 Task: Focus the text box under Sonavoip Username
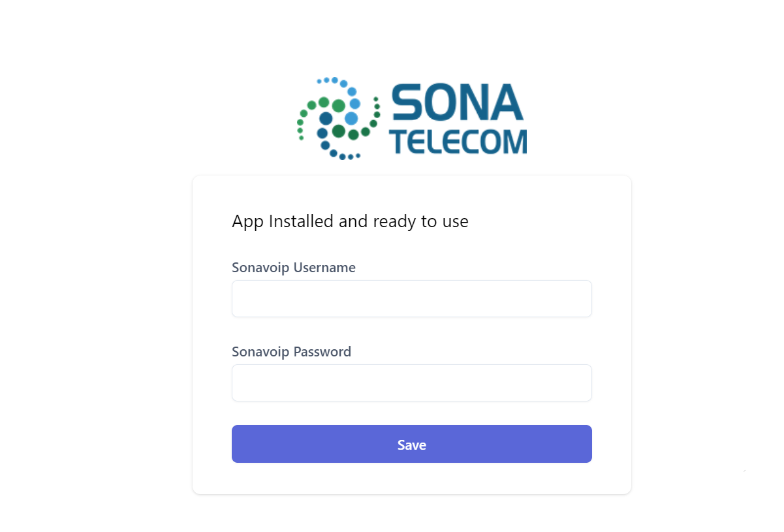[411, 299]
